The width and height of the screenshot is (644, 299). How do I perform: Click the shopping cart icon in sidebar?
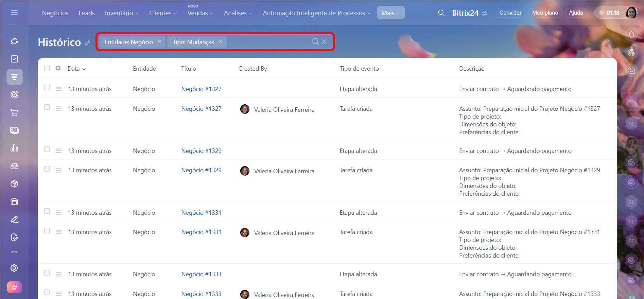pos(14,112)
